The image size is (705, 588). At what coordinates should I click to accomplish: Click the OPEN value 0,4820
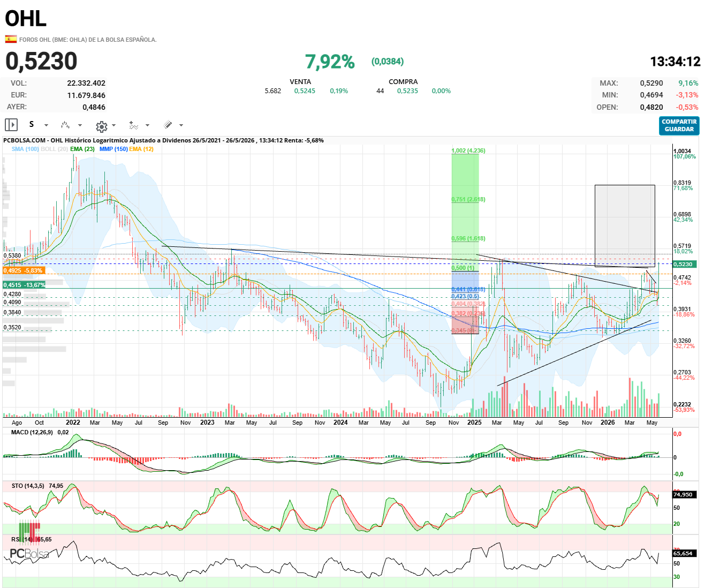tap(651, 107)
